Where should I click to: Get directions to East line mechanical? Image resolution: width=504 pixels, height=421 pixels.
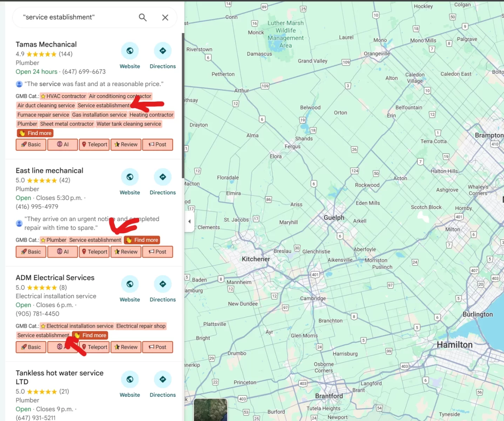(163, 177)
